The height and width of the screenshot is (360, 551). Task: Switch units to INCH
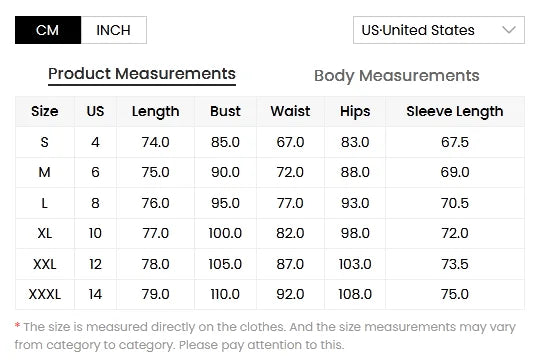pyautogui.click(x=114, y=30)
